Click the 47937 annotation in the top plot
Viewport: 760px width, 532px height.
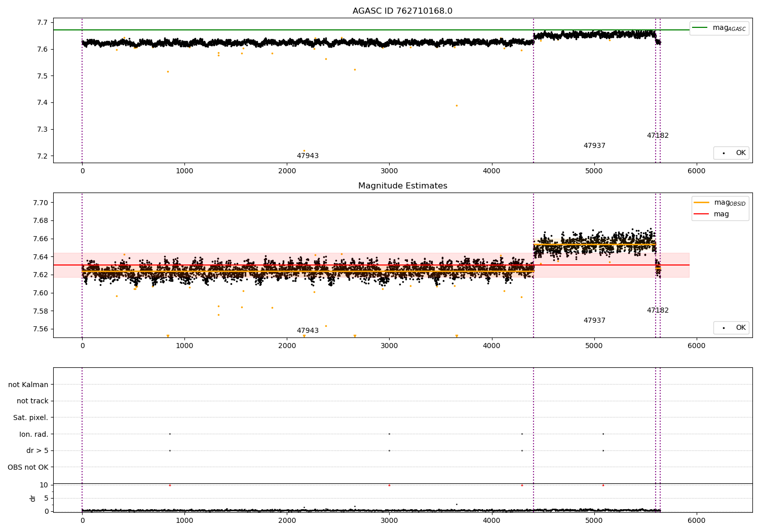594,146
